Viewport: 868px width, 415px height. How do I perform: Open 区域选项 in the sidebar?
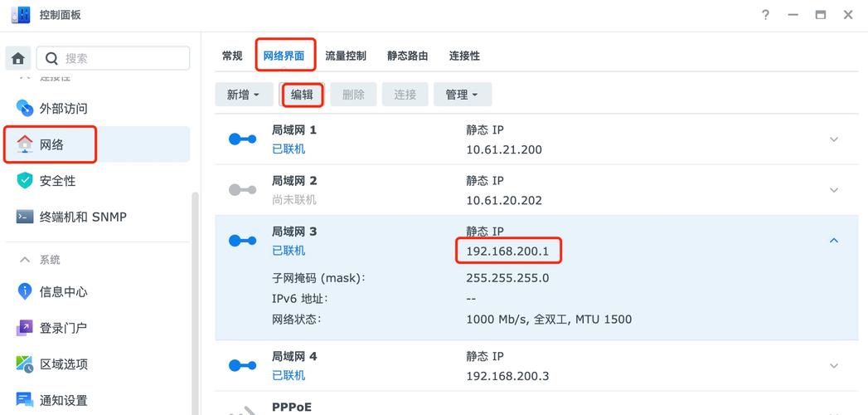pyautogui.click(x=98, y=364)
